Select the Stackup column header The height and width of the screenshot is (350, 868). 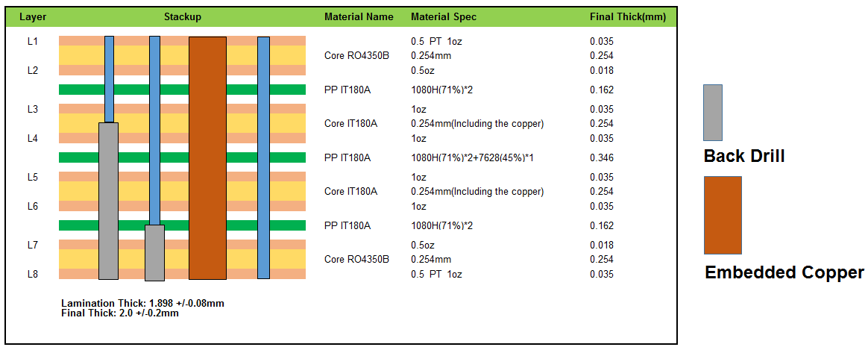pos(182,16)
